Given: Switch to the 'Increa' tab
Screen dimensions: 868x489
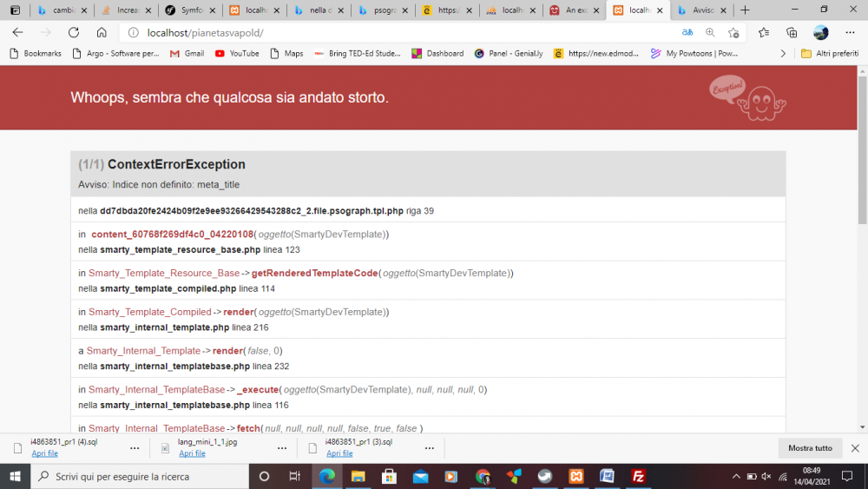Looking at the screenshot, I should coord(126,10).
